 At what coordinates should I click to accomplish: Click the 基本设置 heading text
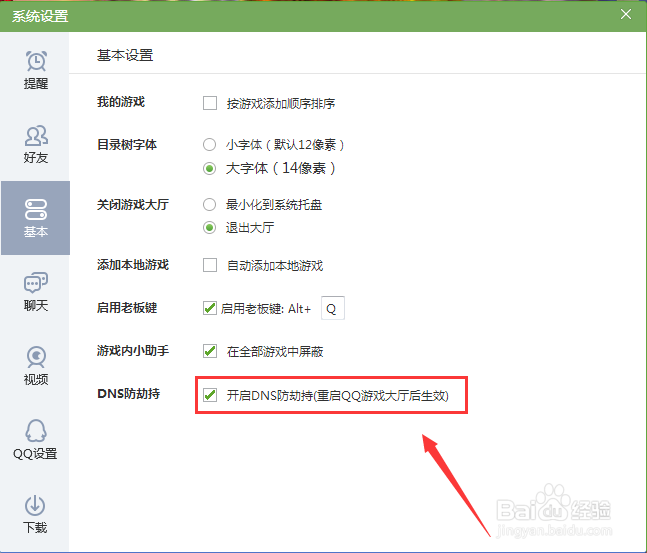[x=125, y=55]
